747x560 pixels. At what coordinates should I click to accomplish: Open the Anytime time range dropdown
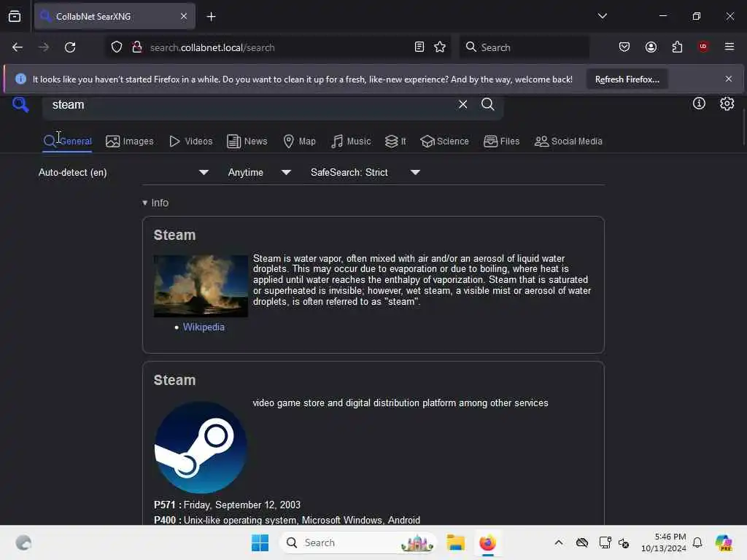259,172
